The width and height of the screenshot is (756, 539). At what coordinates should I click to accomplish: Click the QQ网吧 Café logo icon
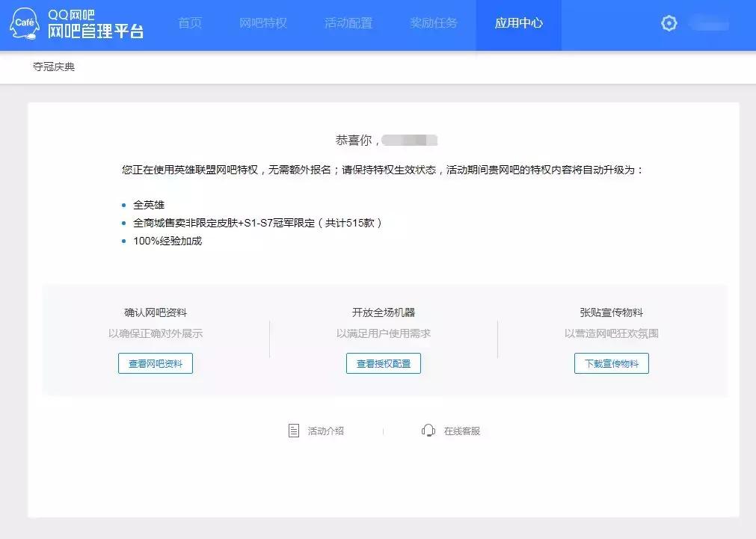point(23,22)
